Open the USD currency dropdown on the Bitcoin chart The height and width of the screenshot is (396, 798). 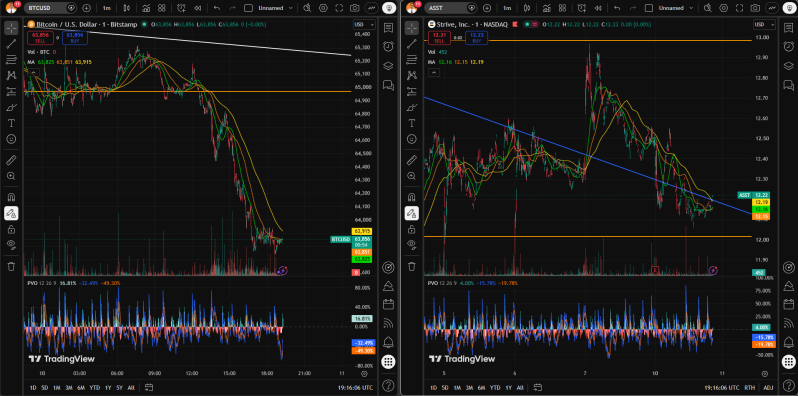pos(365,24)
